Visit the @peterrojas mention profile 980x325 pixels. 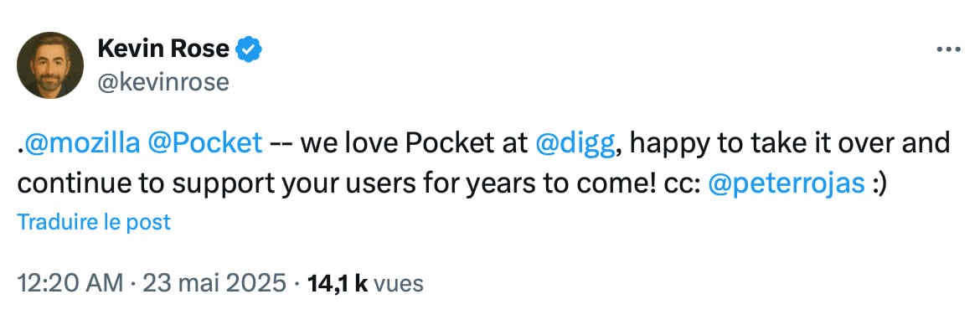point(787,184)
